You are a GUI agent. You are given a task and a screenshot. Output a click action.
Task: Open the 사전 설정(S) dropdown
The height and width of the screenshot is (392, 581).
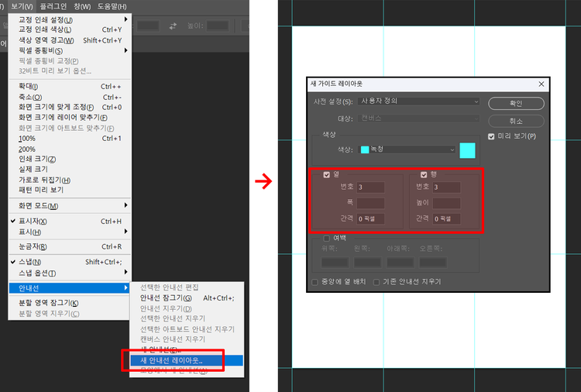coord(418,101)
